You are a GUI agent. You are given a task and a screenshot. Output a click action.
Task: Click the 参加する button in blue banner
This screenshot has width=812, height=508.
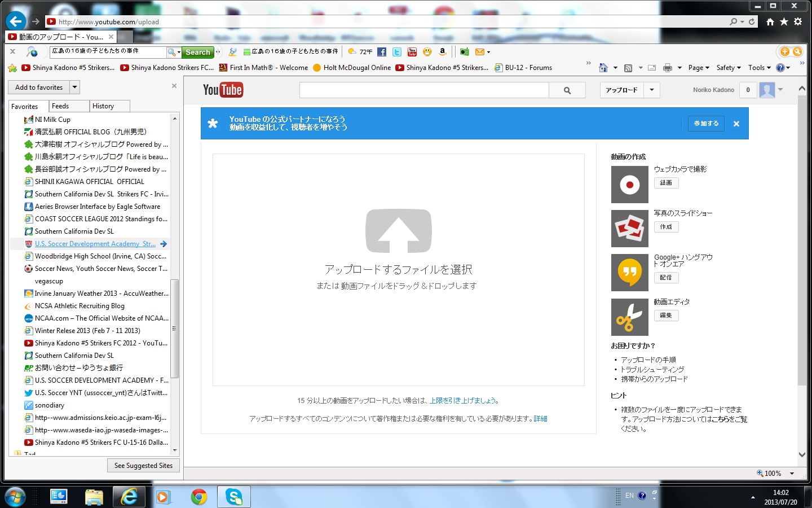point(706,124)
